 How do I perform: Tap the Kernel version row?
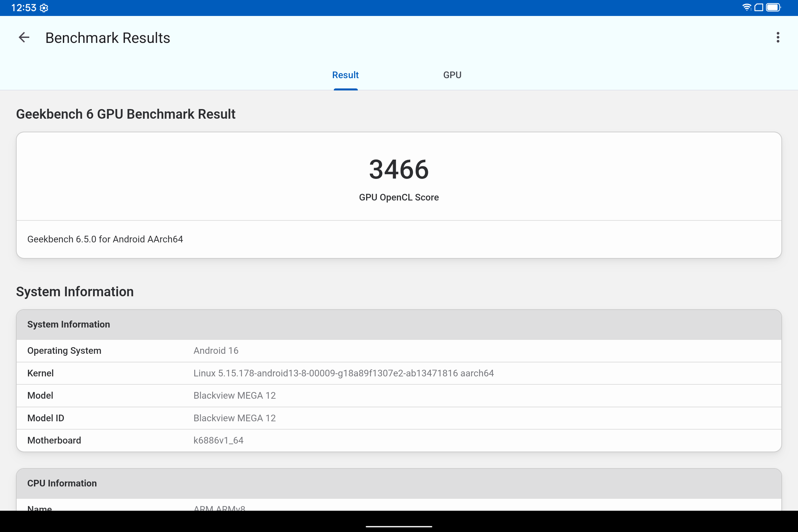pyautogui.click(x=399, y=373)
